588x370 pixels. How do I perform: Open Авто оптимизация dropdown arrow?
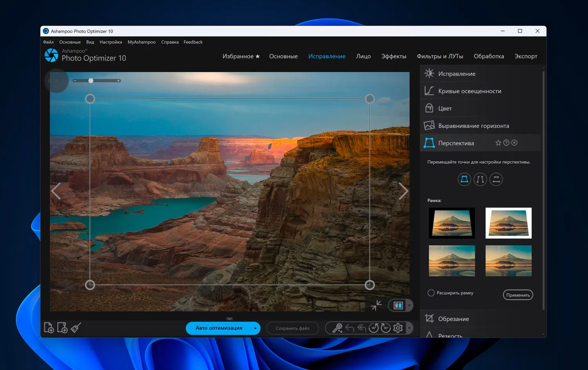[x=255, y=328]
